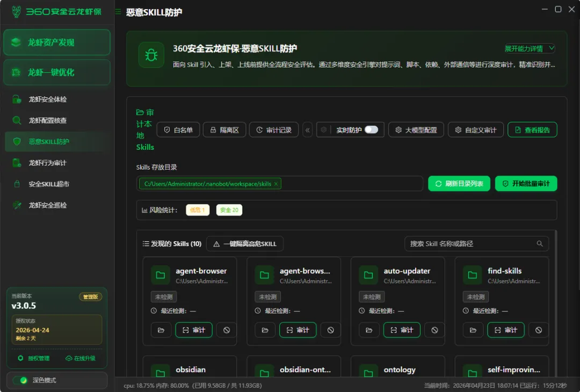This screenshot has height=392, width=580.
Task: Remove the skills directory path tag
Action: click(276, 184)
